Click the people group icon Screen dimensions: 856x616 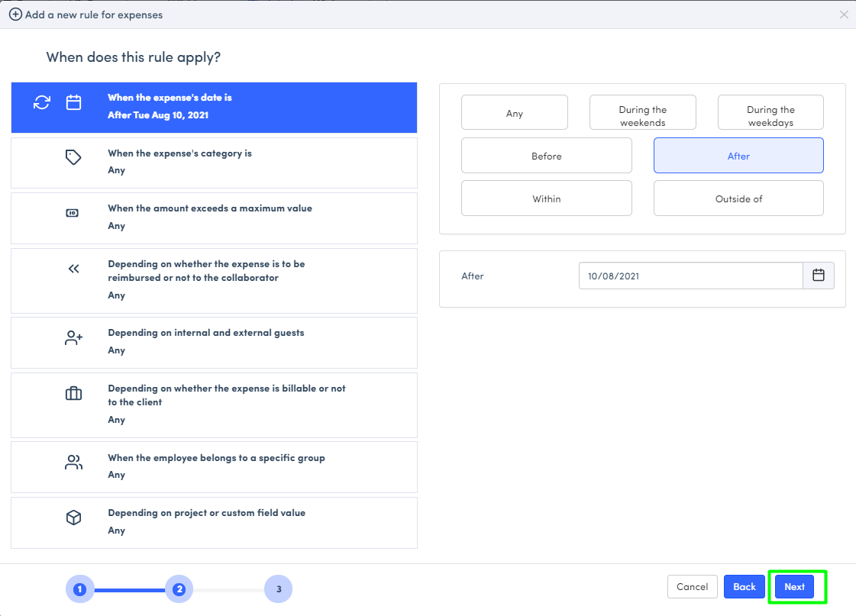tap(73, 462)
